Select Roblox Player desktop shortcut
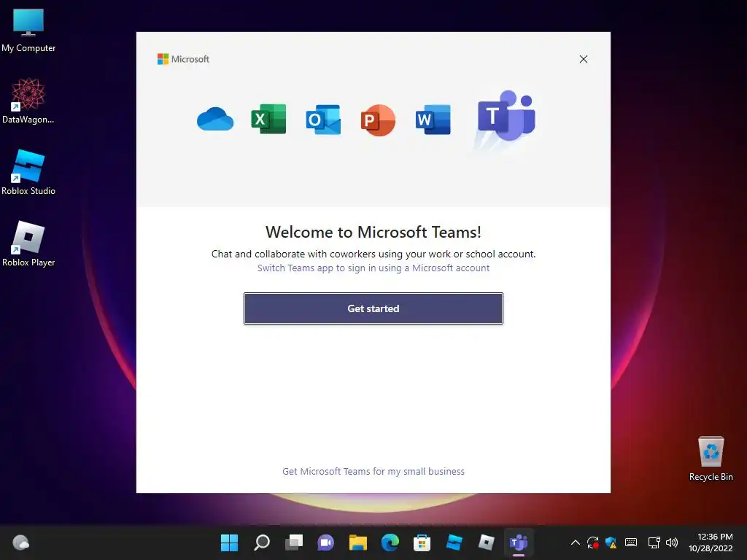Screen dimensions: 747x560 pos(28,244)
